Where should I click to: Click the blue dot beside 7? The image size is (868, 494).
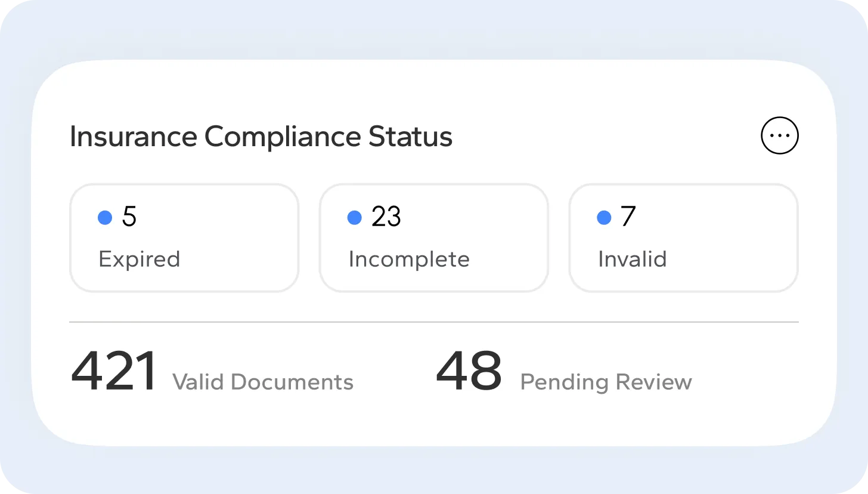click(604, 218)
